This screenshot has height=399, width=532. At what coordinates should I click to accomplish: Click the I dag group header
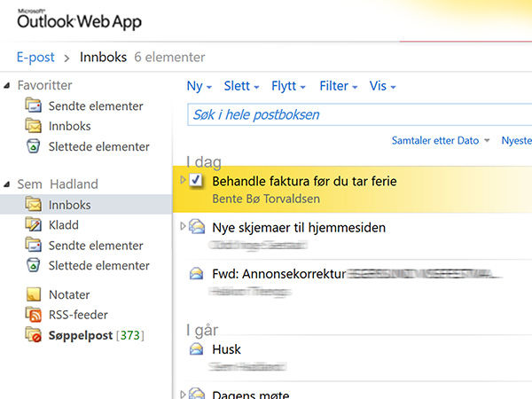pos(204,162)
